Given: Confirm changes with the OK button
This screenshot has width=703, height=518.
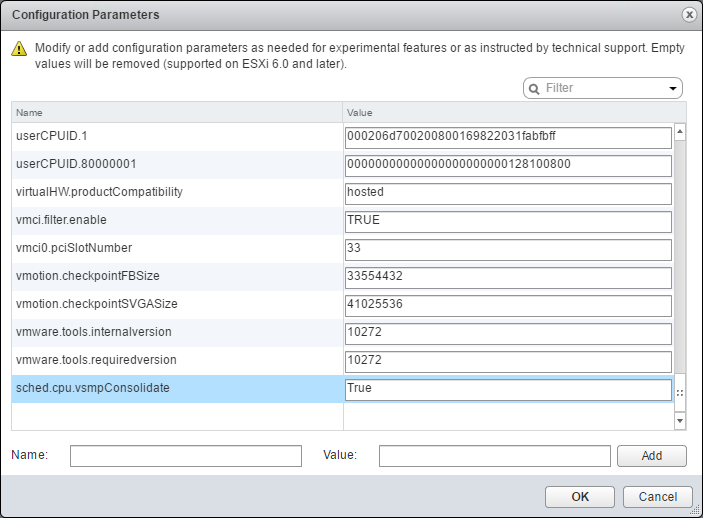Looking at the screenshot, I should (x=580, y=496).
